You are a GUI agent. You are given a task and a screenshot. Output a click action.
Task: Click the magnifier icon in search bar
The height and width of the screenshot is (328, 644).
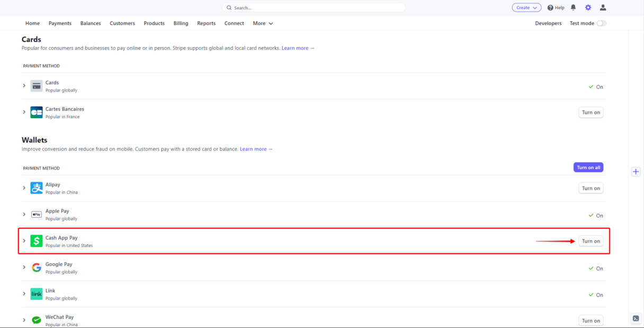229,8
